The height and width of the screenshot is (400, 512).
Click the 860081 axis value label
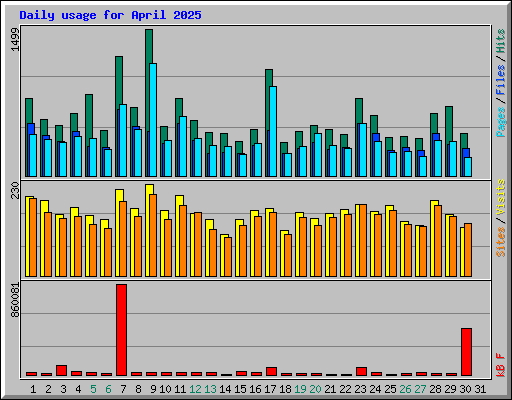pyautogui.click(x=15, y=300)
